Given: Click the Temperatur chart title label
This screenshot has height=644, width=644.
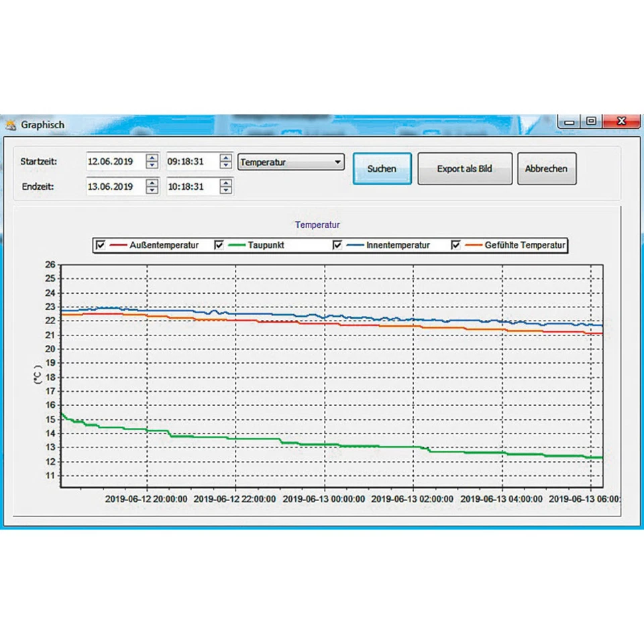Looking at the screenshot, I should [317, 225].
